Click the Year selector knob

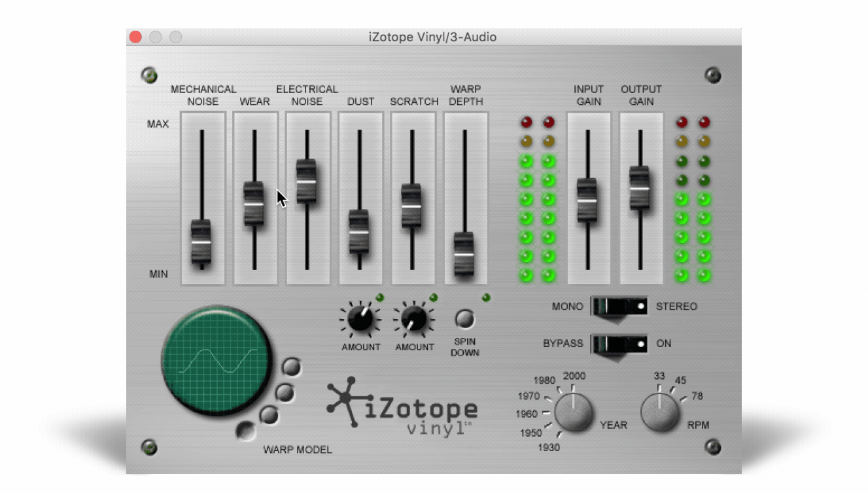tap(574, 413)
